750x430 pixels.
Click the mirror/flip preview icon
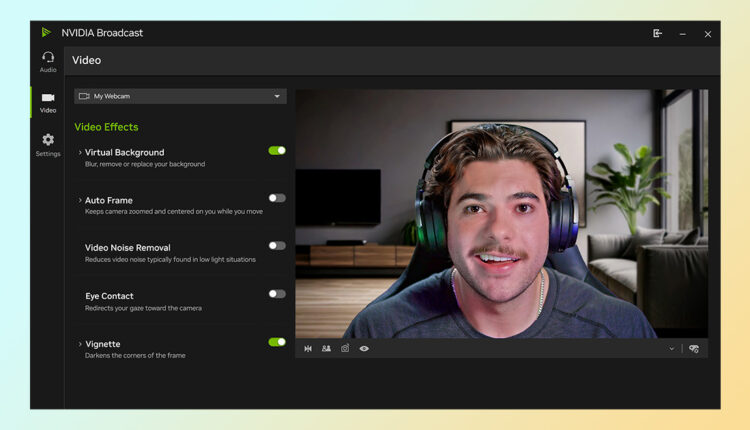pos(308,349)
